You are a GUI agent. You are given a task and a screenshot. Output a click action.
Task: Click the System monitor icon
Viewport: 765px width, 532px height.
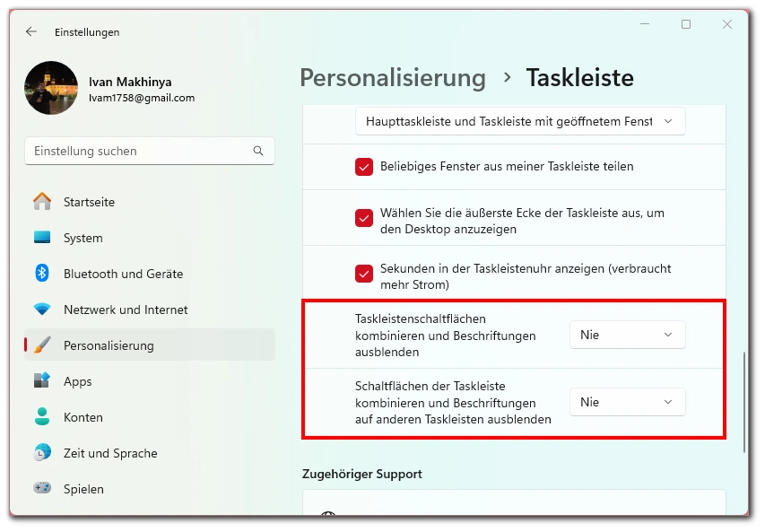pos(42,237)
